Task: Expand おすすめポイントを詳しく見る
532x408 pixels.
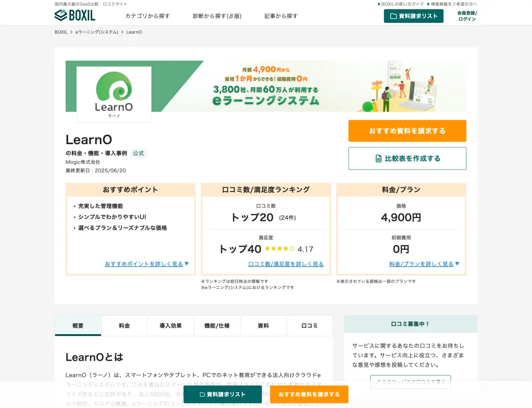Action: click(x=147, y=264)
